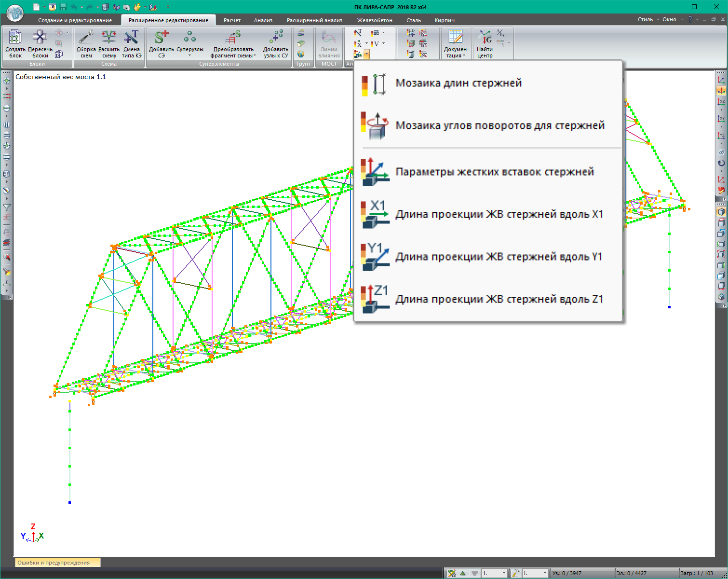Click the Создать блок icon
Viewport: 728px width, 579px height.
(x=15, y=43)
